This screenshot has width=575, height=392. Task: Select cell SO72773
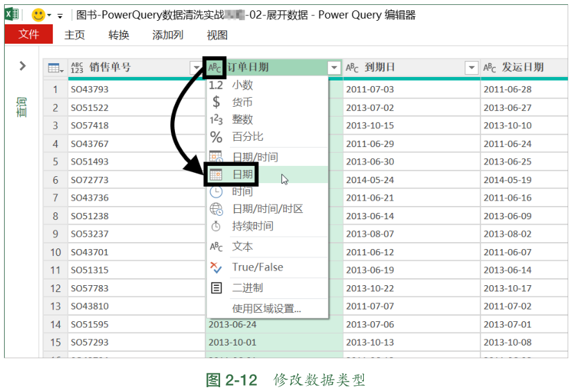pyautogui.click(x=136, y=180)
